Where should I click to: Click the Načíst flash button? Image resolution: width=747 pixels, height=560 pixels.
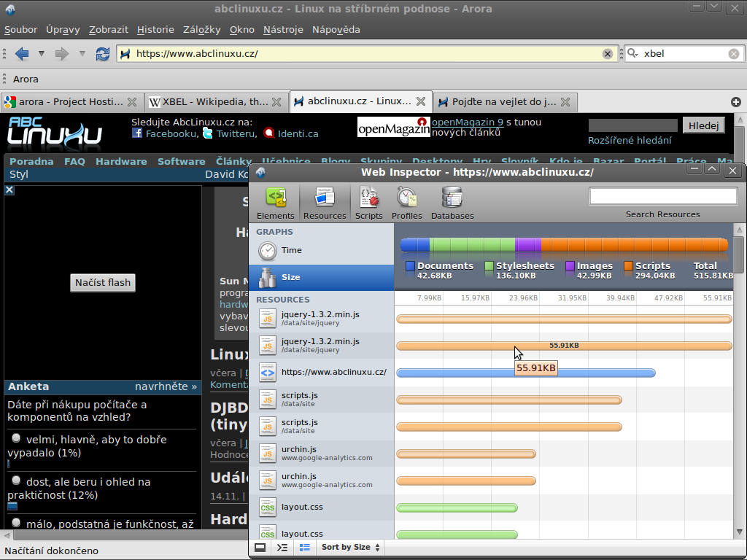click(103, 283)
